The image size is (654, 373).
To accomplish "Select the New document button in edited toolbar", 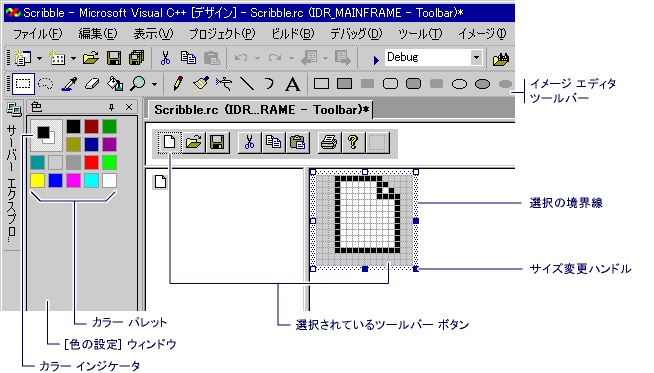I will click(170, 142).
